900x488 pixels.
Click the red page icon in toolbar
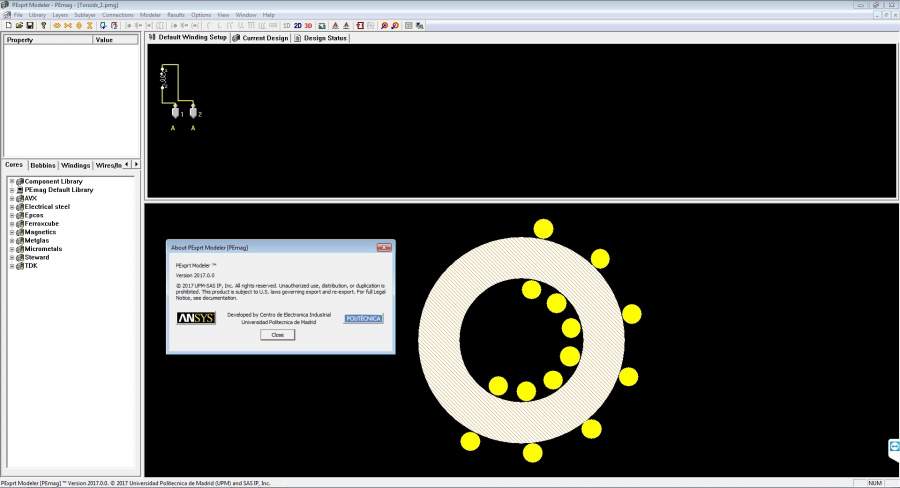360,26
